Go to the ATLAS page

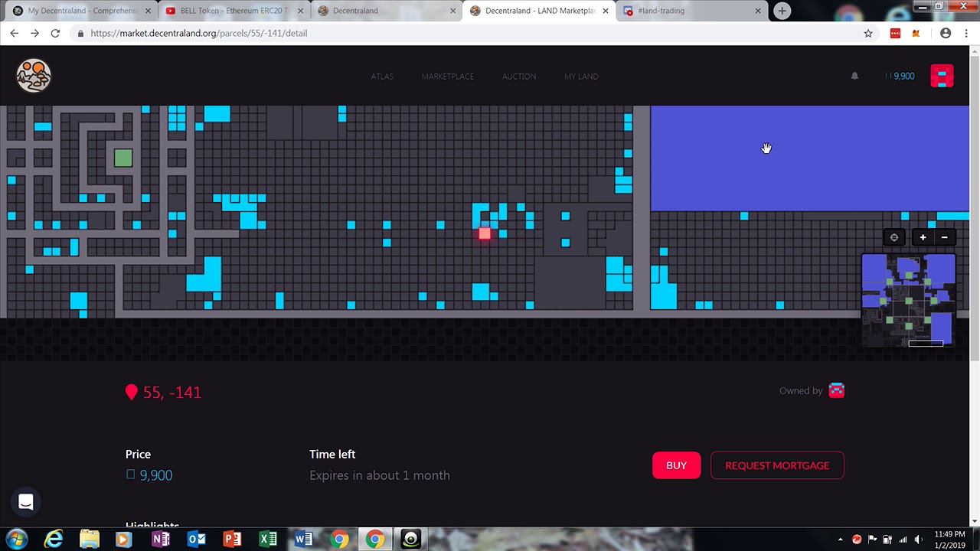tap(382, 77)
